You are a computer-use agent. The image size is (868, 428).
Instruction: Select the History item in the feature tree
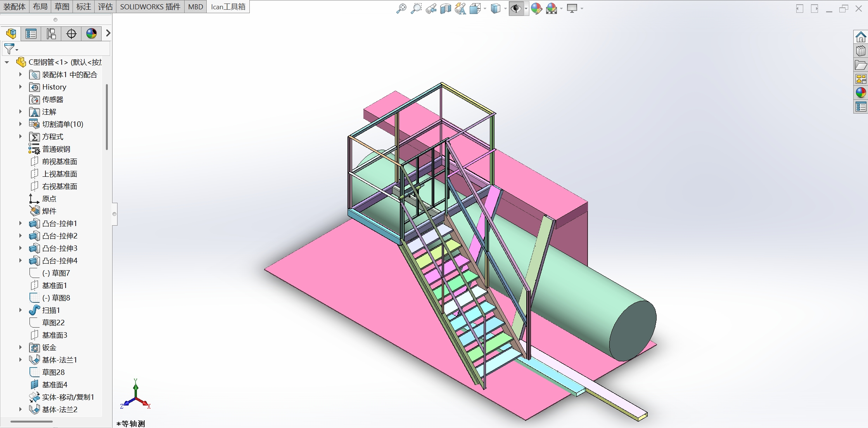[54, 87]
